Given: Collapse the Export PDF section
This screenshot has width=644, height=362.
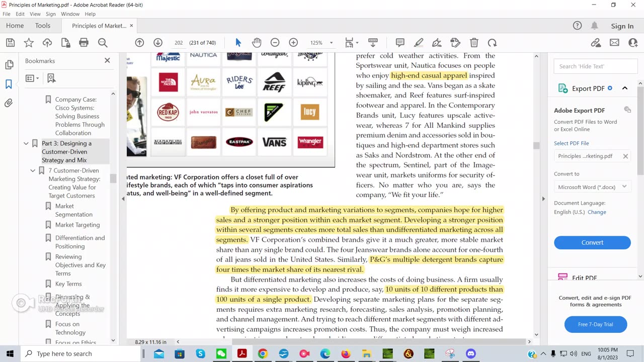Looking at the screenshot, I should (x=625, y=88).
